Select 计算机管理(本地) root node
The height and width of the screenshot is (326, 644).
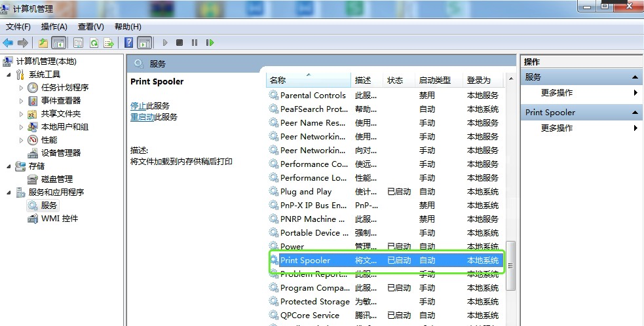46,61
